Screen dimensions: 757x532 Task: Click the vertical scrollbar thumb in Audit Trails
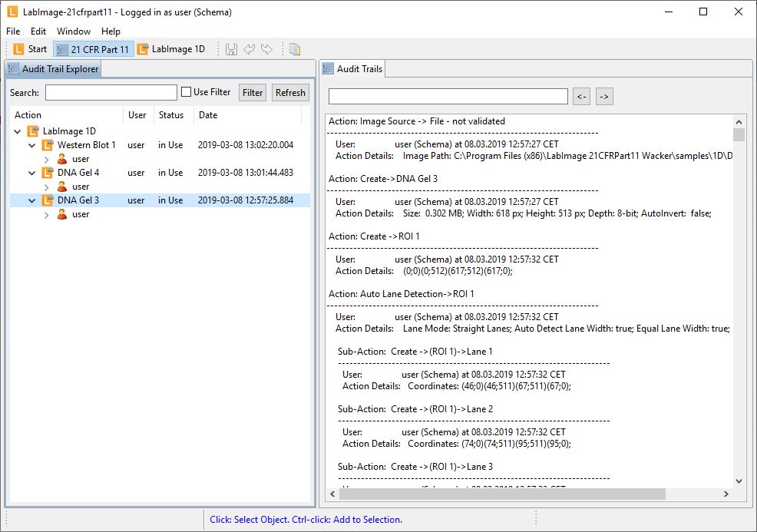click(x=739, y=134)
